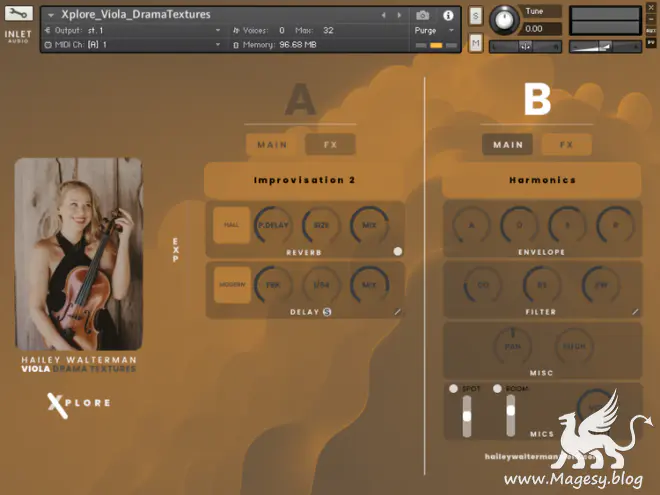Viewport: 660px width, 495px height.
Task: Toggle the SPOT microphone on or off
Action: click(453, 388)
